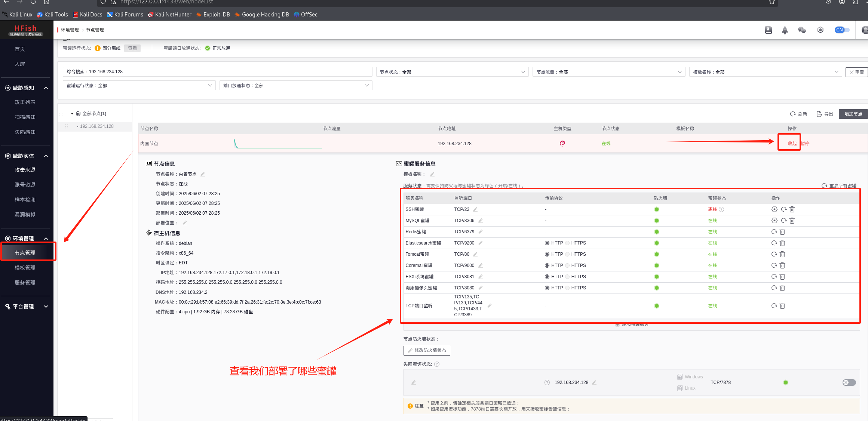Click the trash icon for TCP端口监听
The height and width of the screenshot is (421, 868).
782,306
